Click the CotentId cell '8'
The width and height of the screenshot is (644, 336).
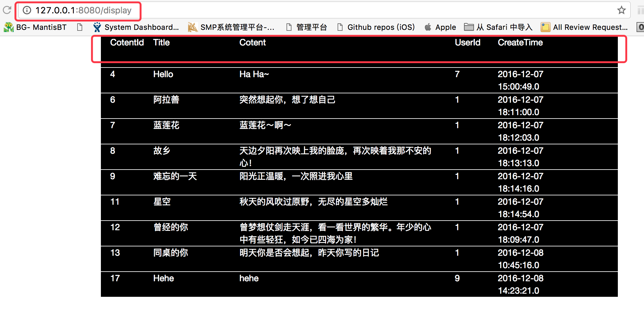(112, 151)
